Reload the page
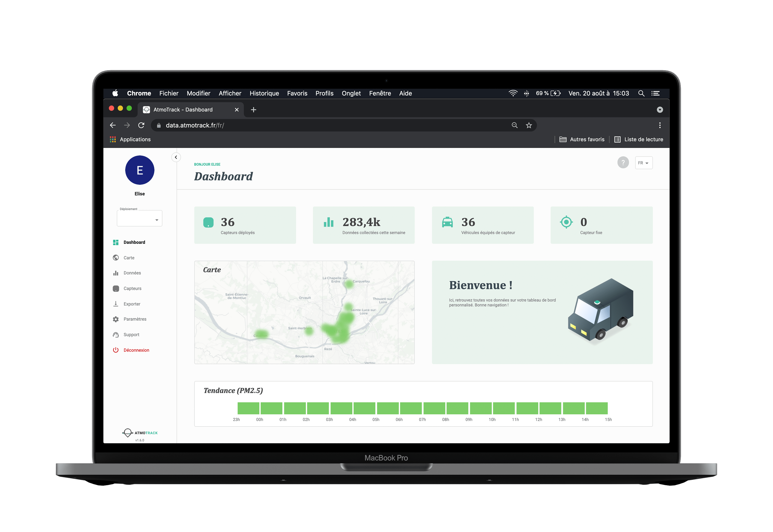The height and width of the screenshot is (532, 773). 141,125
